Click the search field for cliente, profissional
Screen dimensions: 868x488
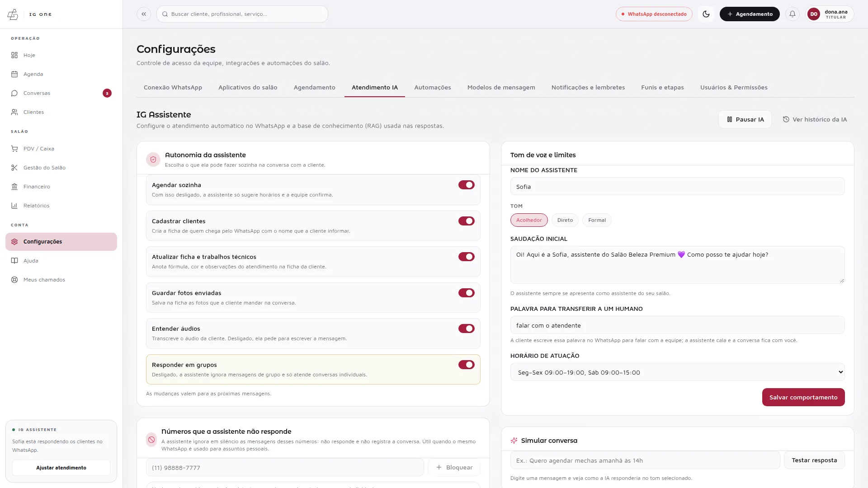click(242, 14)
